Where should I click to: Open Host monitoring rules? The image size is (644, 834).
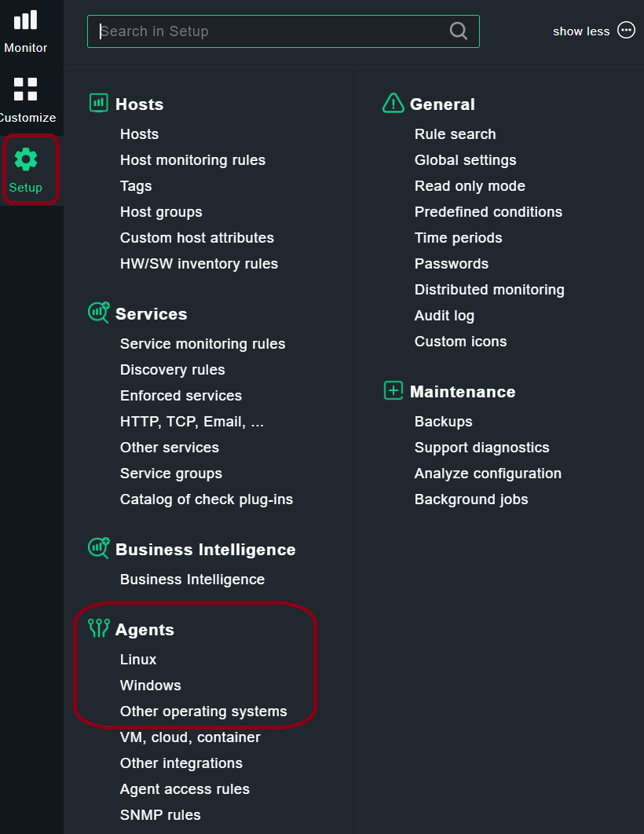click(x=192, y=159)
